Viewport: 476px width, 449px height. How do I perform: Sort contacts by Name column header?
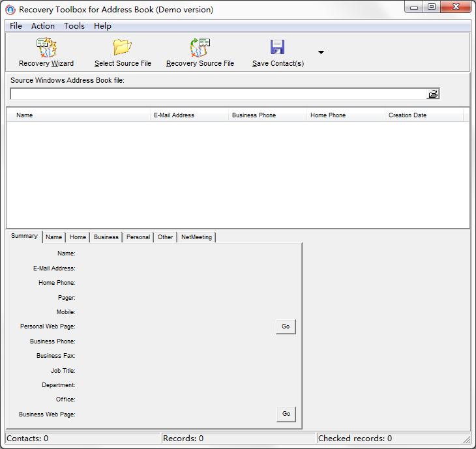pos(78,115)
